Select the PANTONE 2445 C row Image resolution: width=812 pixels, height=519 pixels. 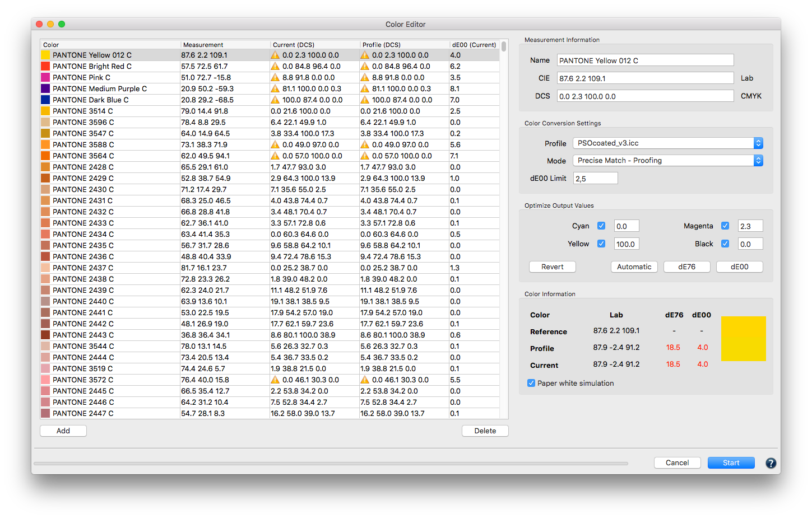[270, 391]
